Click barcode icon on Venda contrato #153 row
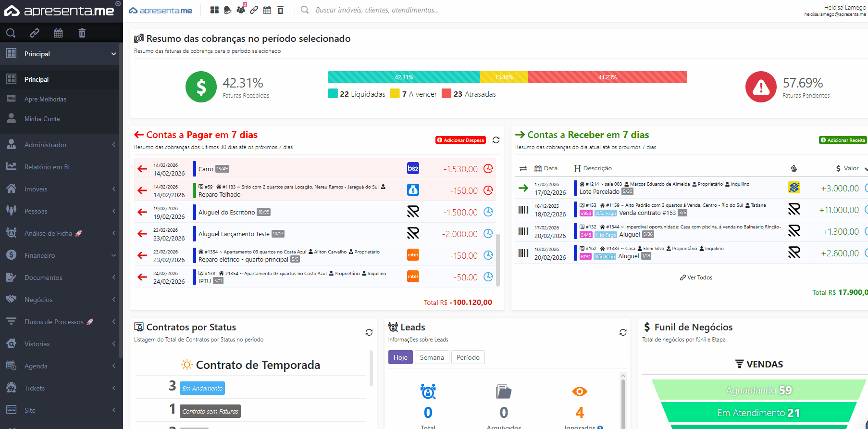This screenshot has height=429, width=868. coord(523,210)
